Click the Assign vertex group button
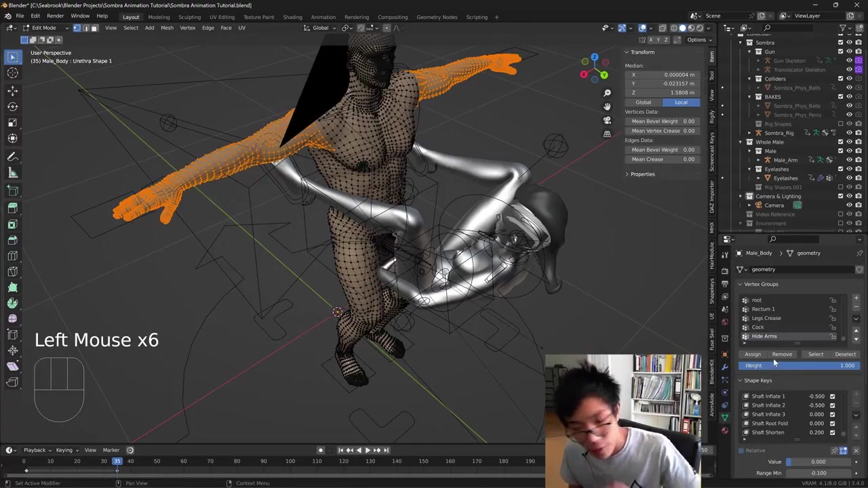This screenshot has width=868, height=488. tap(753, 354)
